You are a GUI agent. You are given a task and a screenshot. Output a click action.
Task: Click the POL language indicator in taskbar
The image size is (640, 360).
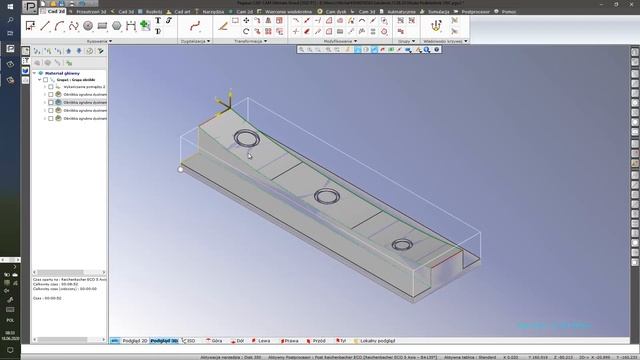pos(10,320)
